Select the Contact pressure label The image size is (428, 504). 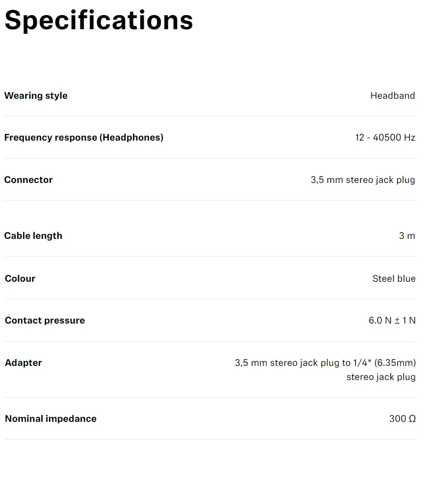[x=45, y=321]
